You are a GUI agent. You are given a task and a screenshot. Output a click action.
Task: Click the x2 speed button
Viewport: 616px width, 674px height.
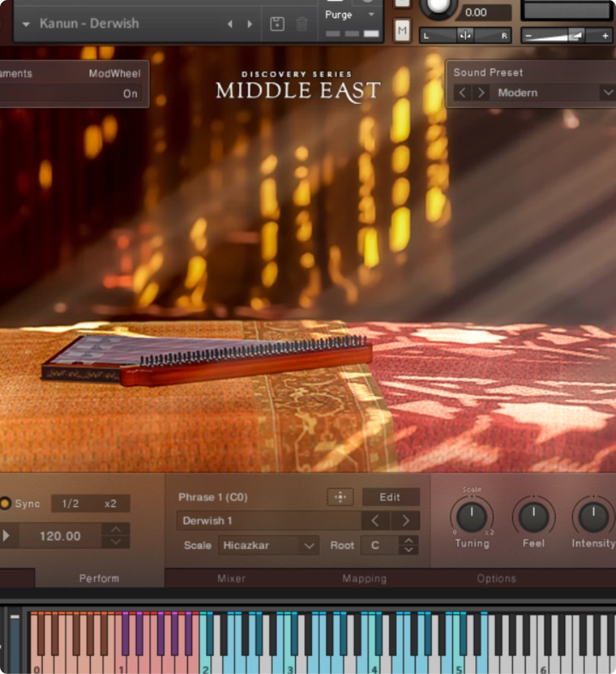(x=110, y=503)
